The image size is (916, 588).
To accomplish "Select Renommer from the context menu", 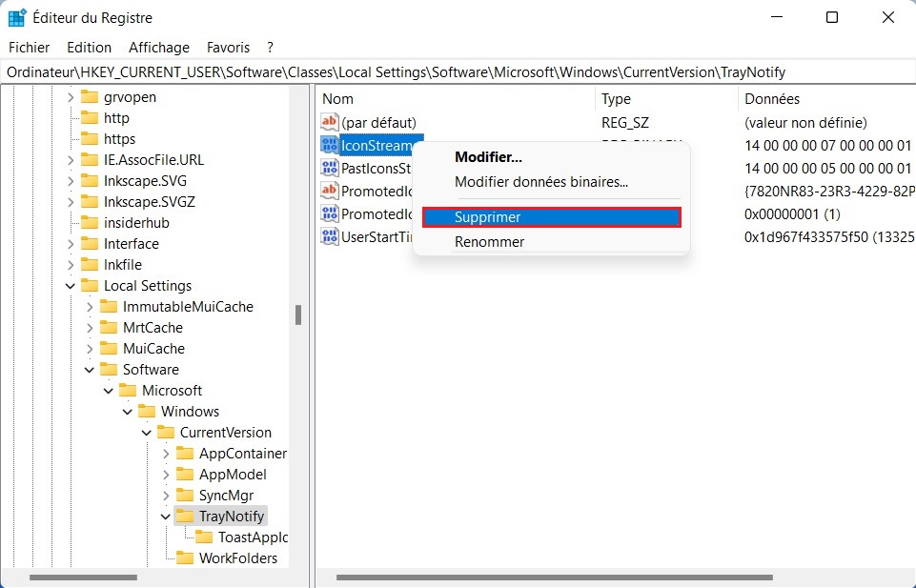I will 489,242.
